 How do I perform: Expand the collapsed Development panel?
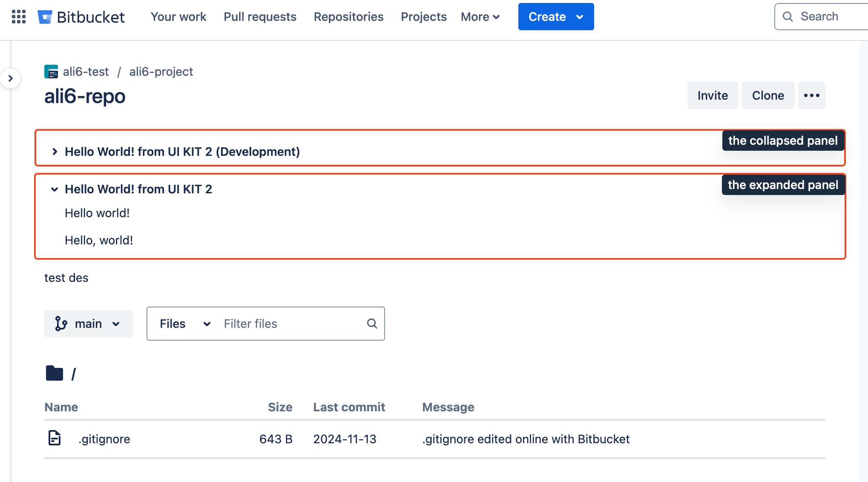(x=55, y=151)
